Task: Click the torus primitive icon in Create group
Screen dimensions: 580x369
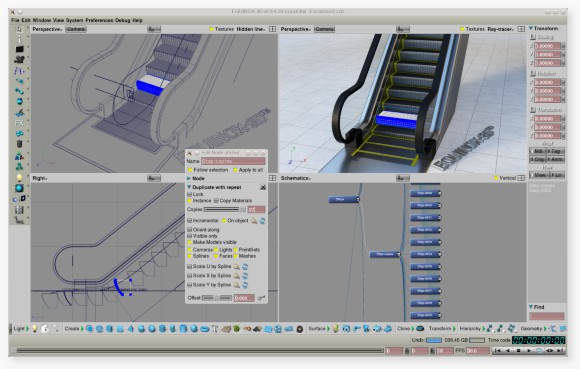Action: pos(205,328)
